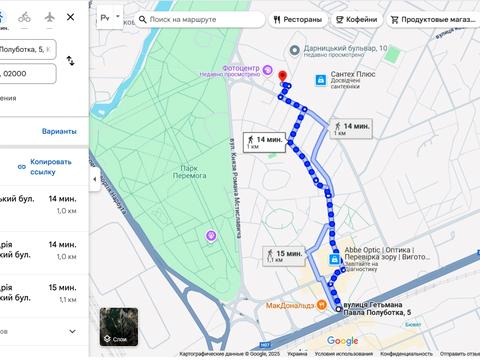
Task: Filter by Рестораны chip
Action: [x=298, y=20]
